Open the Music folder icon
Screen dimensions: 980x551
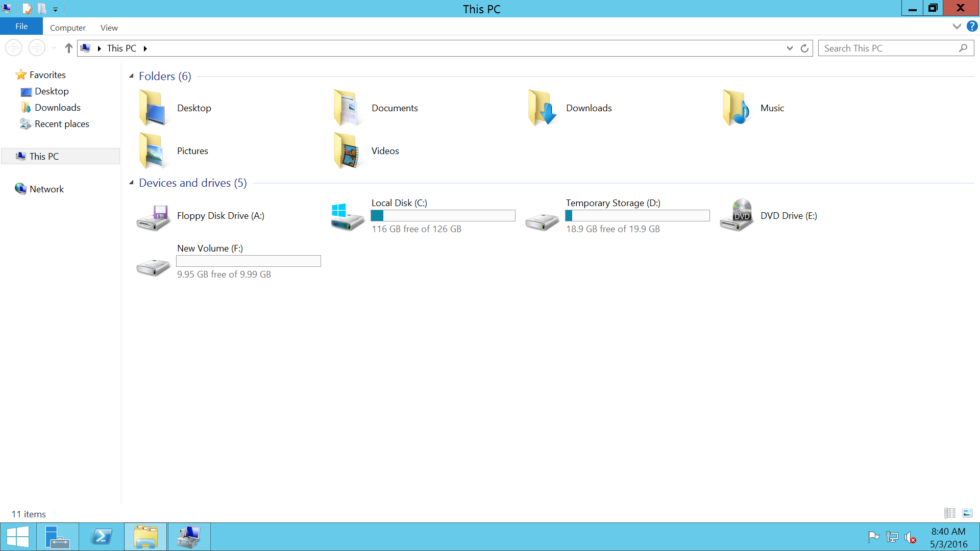(736, 108)
